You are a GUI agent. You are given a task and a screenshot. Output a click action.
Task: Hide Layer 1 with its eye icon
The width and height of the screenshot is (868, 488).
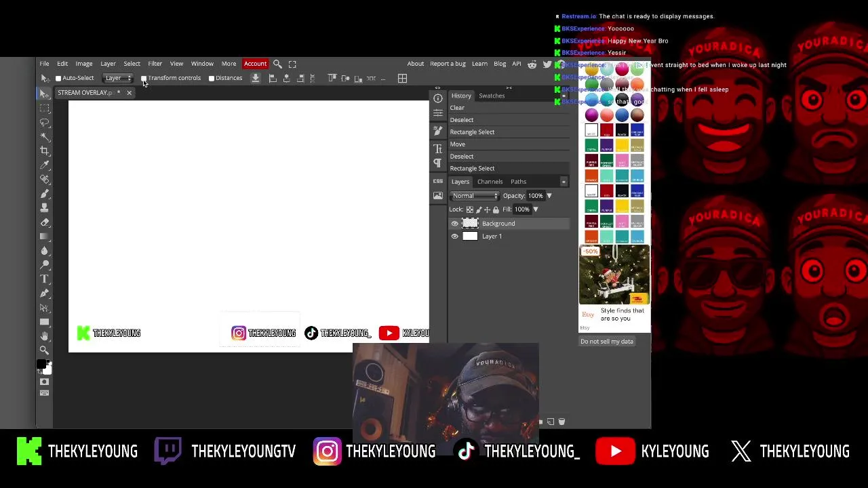[455, 237]
